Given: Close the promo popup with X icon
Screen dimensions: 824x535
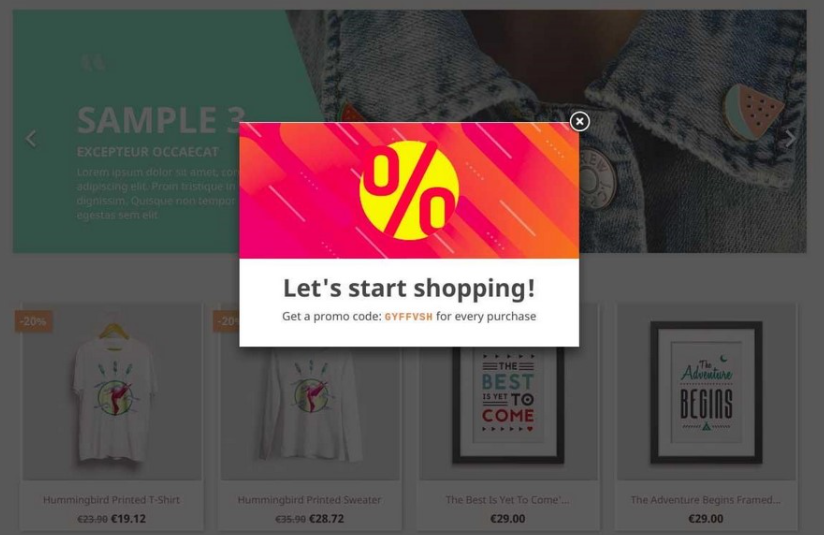Looking at the screenshot, I should click(579, 121).
